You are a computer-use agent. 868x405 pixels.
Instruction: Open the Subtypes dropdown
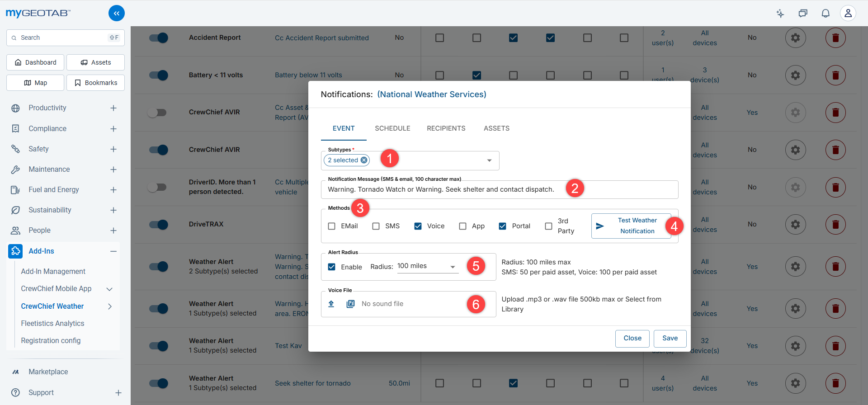[489, 160]
